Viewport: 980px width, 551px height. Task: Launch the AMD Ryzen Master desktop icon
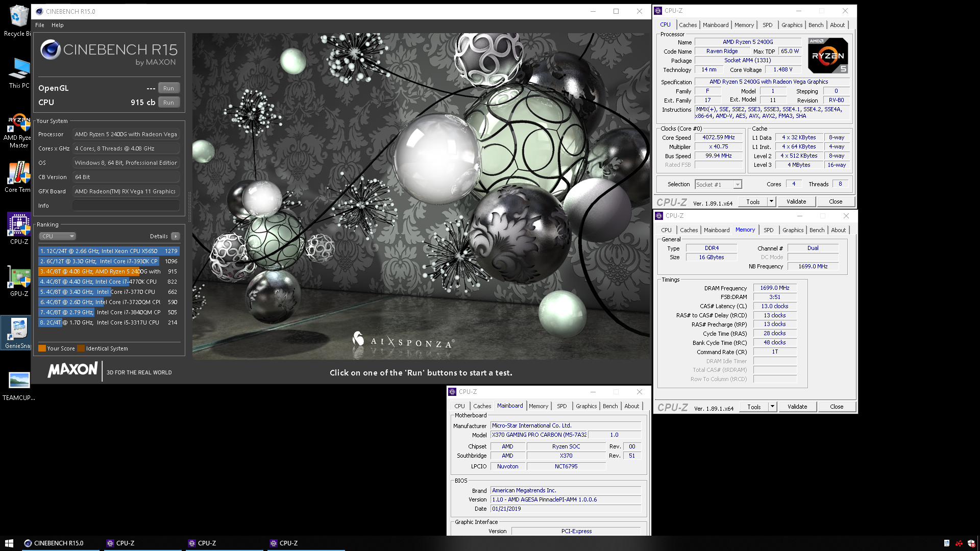pos(19,131)
